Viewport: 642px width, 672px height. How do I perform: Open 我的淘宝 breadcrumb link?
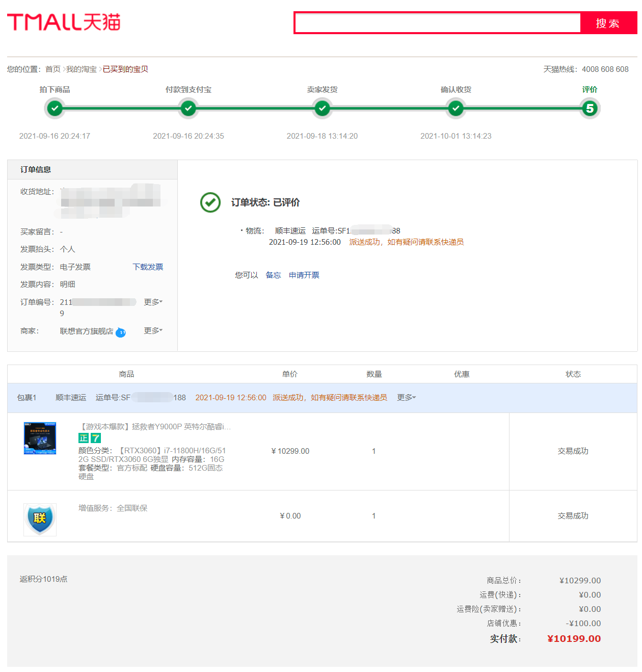tap(81, 69)
